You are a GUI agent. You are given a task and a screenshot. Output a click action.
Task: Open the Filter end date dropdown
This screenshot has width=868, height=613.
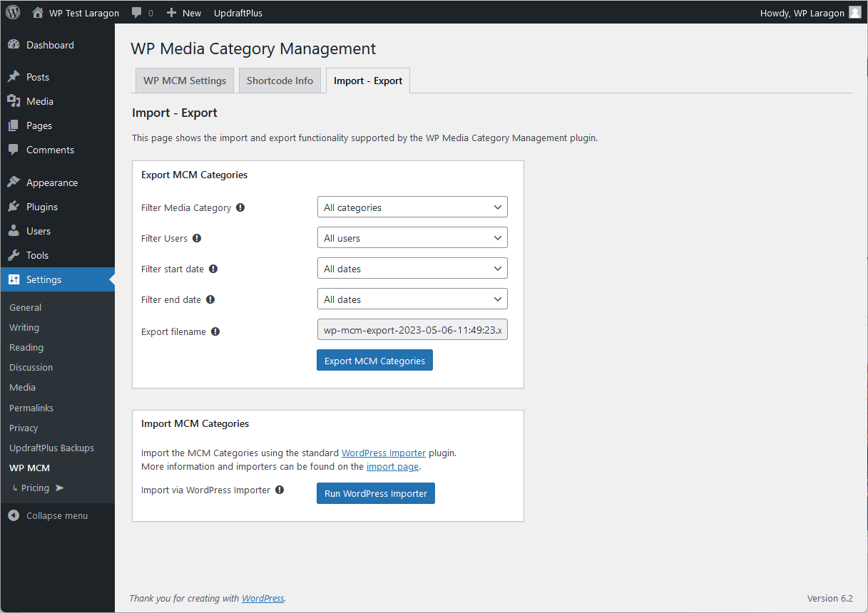(x=412, y=299)
